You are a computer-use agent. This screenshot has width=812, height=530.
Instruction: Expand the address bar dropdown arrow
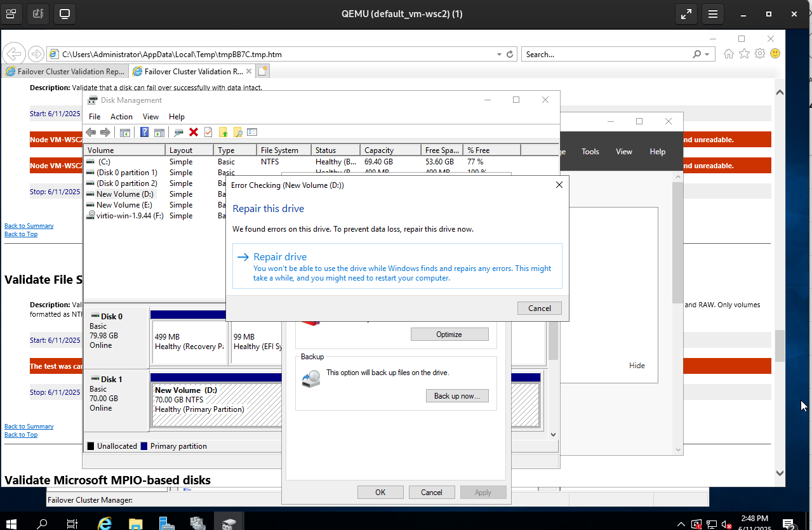tap(500, 55)
